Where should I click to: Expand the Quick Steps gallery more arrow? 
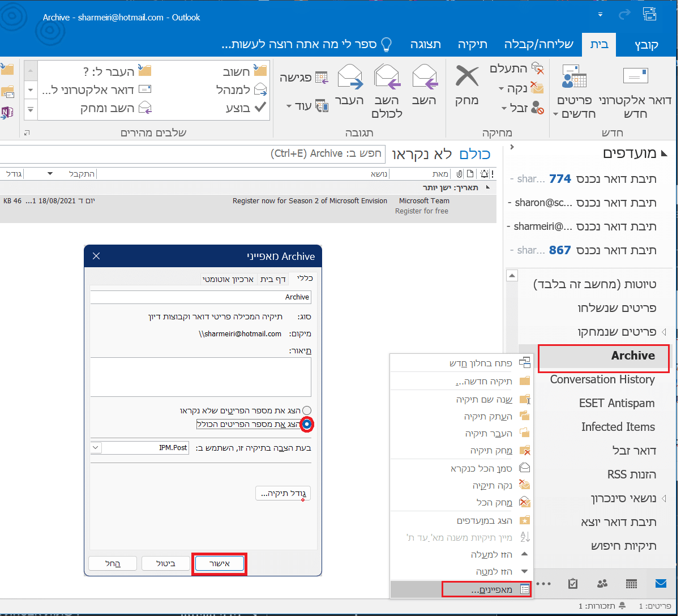pos(31,109)
